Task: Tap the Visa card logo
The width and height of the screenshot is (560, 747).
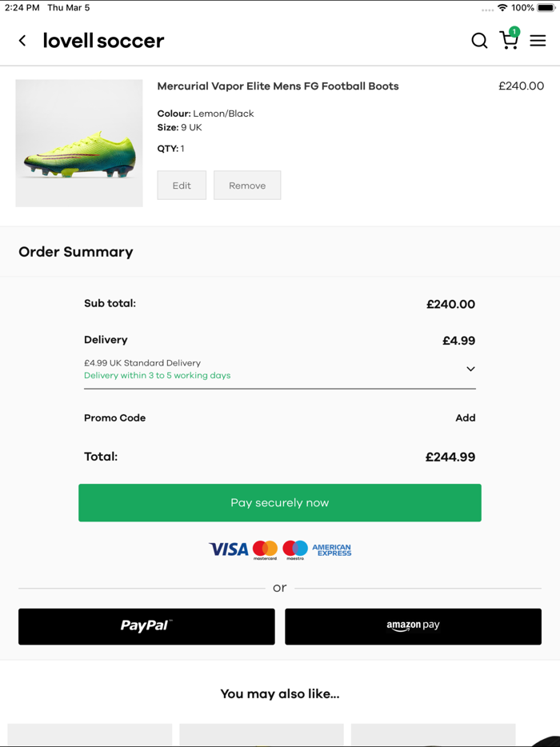Action: pyautogui.click(x=229, y=549)
